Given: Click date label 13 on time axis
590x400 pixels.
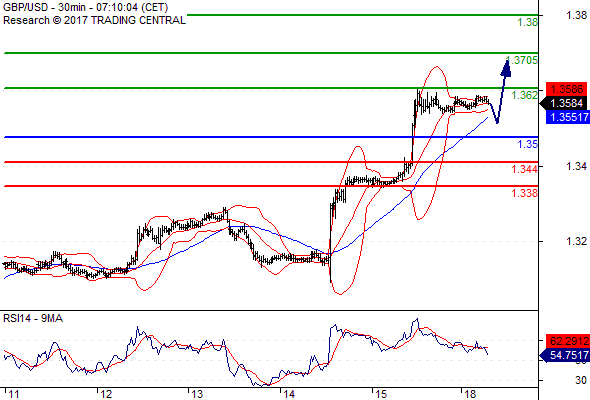Looking at the screenshot, I should pos(197,394).
